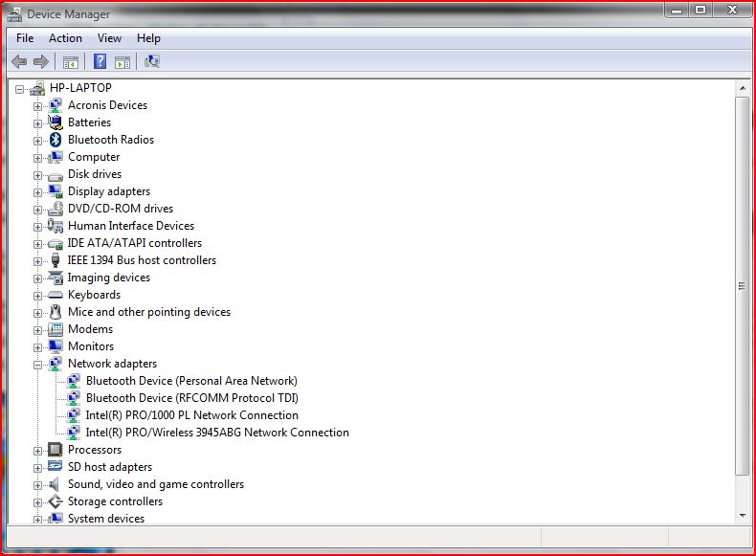Maximize the Device Manager window
Viewport: 756px width, 556px height.
(700, 10)
